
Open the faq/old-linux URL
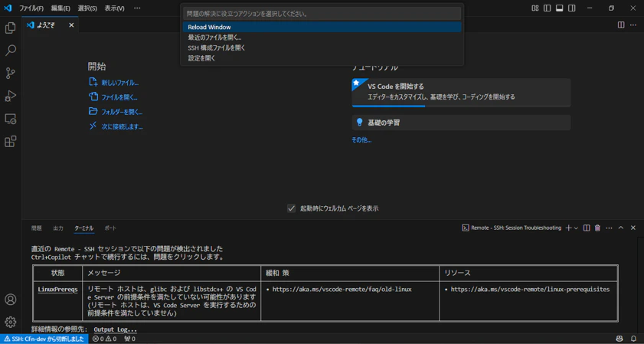pyautogui.click(x=342, y=290)
